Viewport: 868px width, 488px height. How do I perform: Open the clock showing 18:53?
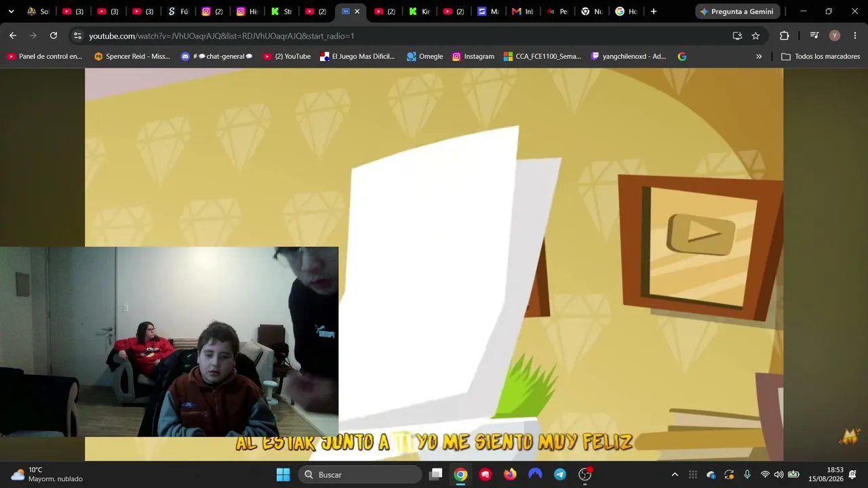[826, 474]
